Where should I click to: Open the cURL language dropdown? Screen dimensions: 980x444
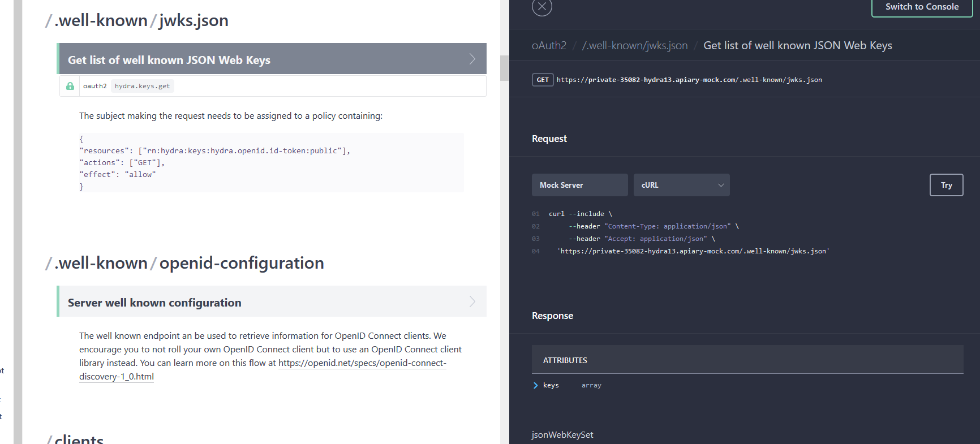(x=682, y=185)
